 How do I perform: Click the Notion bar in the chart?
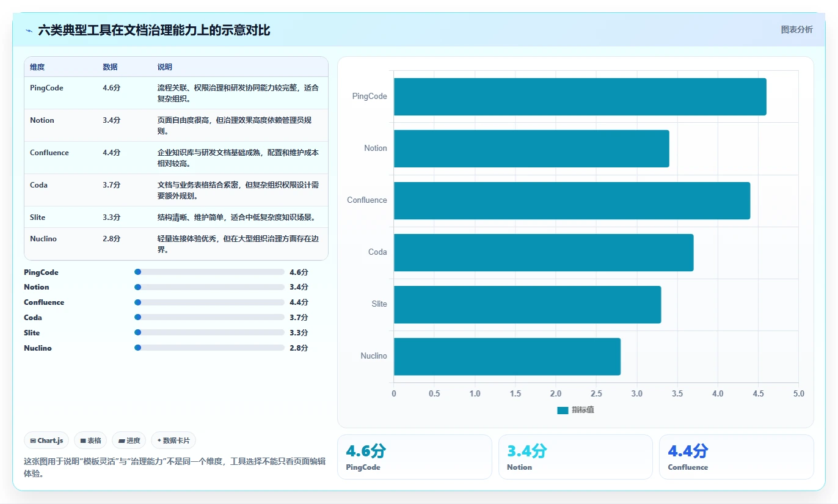point(531,148)
